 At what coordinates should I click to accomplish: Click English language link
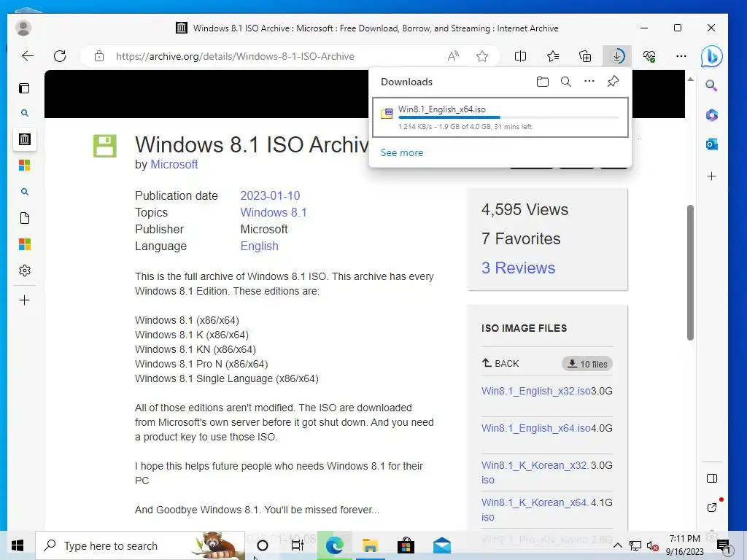point(259,246)
